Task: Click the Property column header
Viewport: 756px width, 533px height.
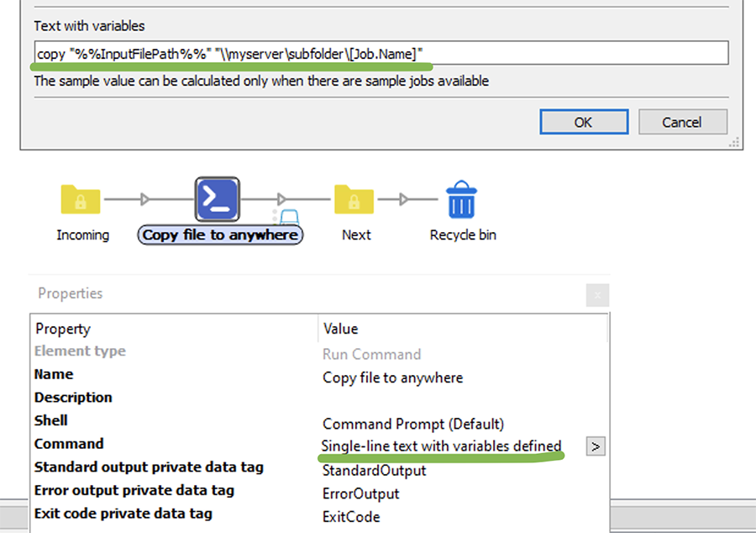Action: (63, 329)
